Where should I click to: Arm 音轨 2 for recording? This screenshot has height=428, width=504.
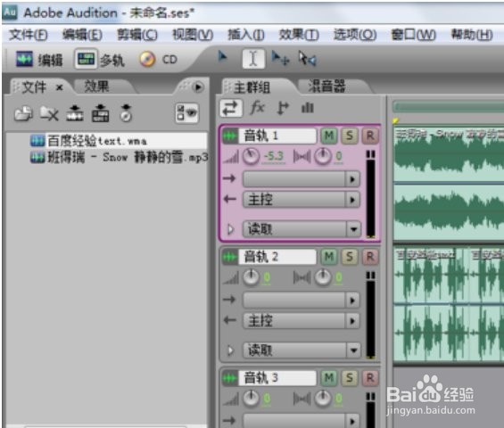click(370, 257)
